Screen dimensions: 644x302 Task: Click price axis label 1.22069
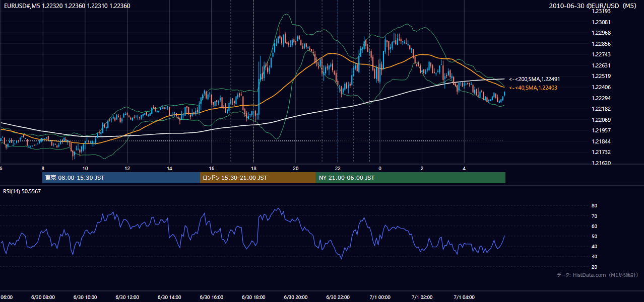pos(601,120)
